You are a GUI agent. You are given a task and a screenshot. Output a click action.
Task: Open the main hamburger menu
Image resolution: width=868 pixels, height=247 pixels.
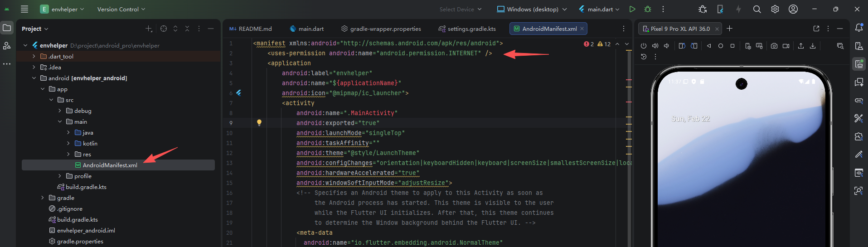tap(24, 9)
